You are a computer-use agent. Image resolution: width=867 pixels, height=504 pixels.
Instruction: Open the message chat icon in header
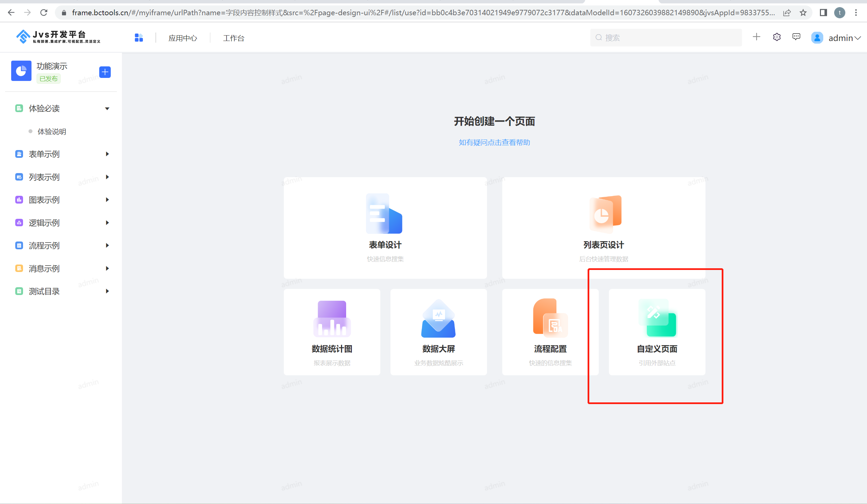pyautogui.click(x=796, y=37)
